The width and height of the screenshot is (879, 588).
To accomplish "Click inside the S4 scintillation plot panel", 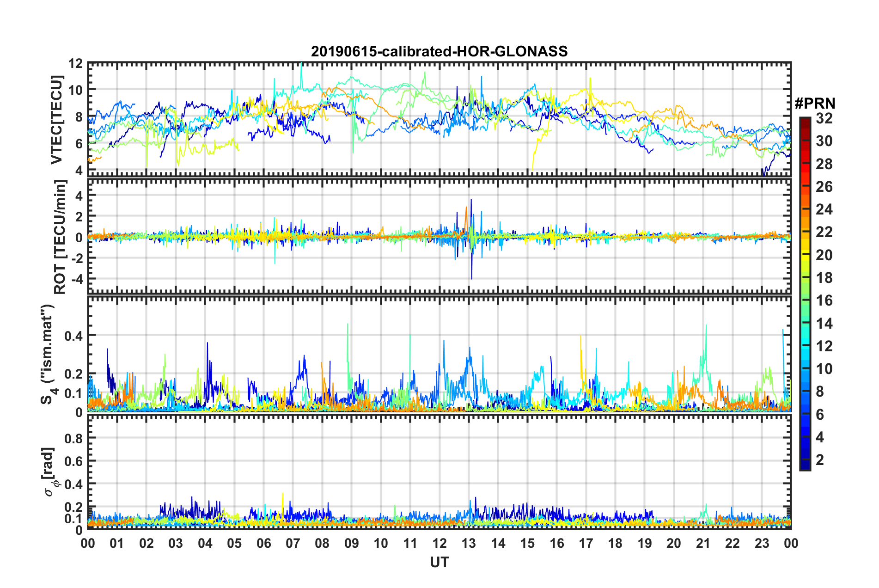I will [439, 354].
